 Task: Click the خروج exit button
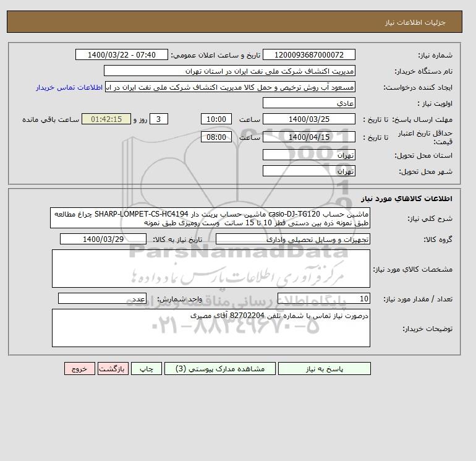pos(80,369)
